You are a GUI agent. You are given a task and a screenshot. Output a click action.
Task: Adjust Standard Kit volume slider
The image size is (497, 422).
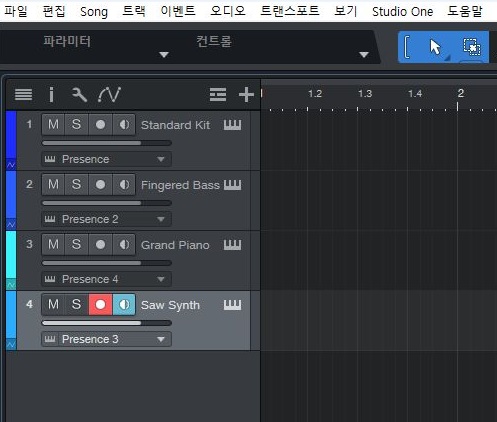107,143
